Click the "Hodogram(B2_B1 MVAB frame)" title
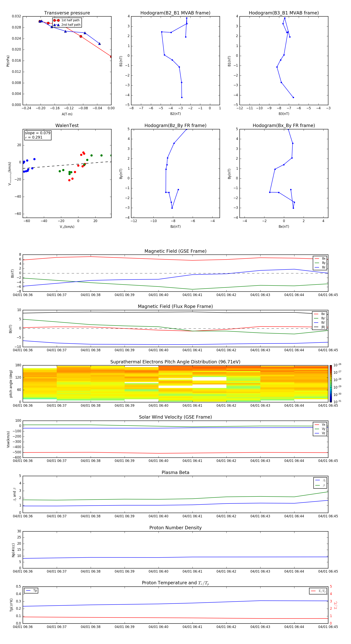Image resolution: width=351 pixels, height=644 pixels. click(x=175, y=13)
